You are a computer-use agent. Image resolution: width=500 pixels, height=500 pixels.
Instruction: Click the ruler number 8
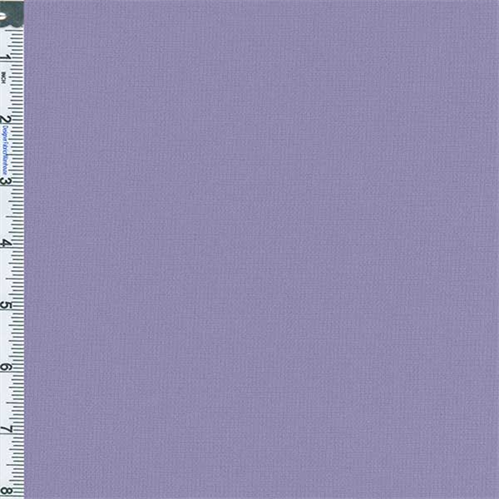point(6,491)
